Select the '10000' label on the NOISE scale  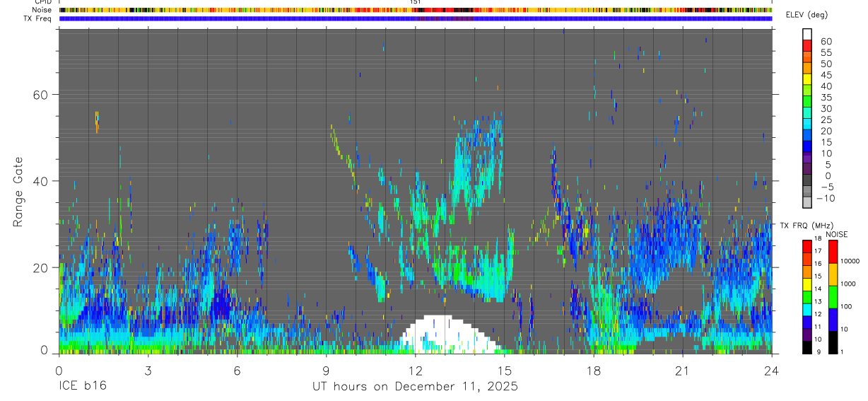tap(850, 261)
